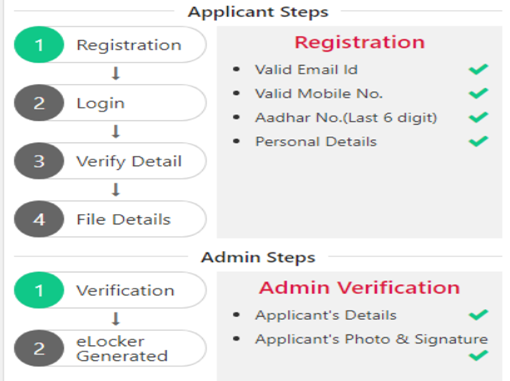
Task: Click the arrow between Registration and Login
Action: click(x=116, y=74)
